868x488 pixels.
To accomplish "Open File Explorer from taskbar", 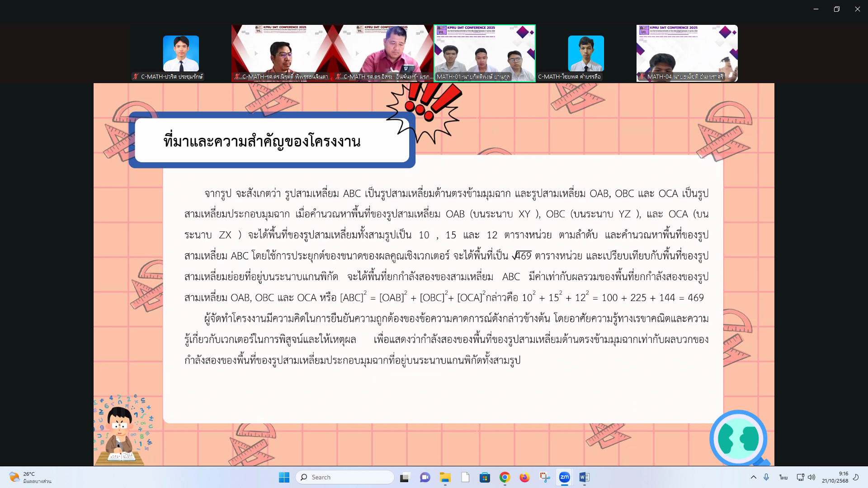I will click(x=445, y=477).
